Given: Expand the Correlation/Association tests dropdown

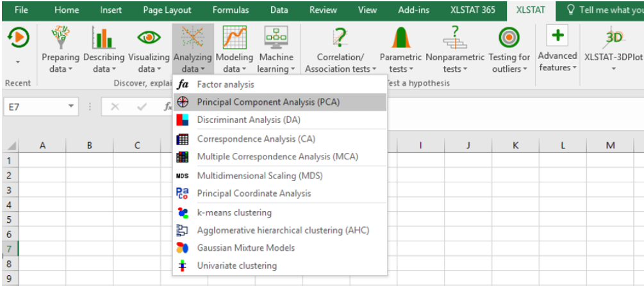Looking at the screenshot, I should click(x=340, y=68).
